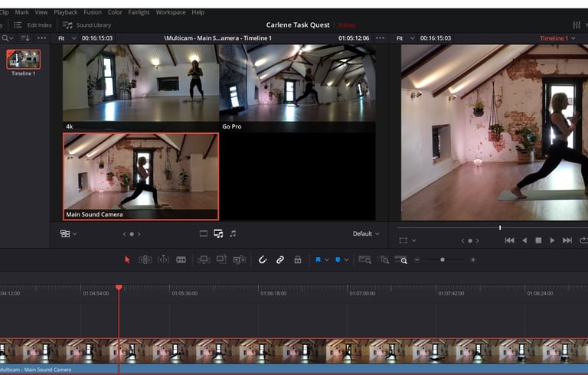Toggle Linked Selection chain icon
This screenshot has width=588, height=375.
coord(280,259)
